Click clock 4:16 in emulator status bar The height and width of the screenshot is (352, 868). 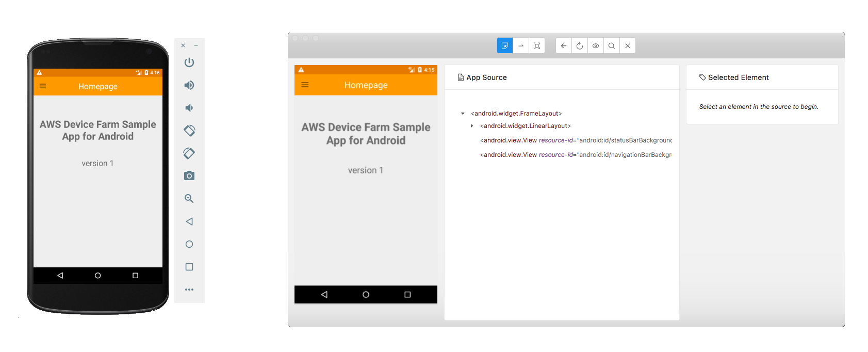pyautogui.click(x=155, y=73)
